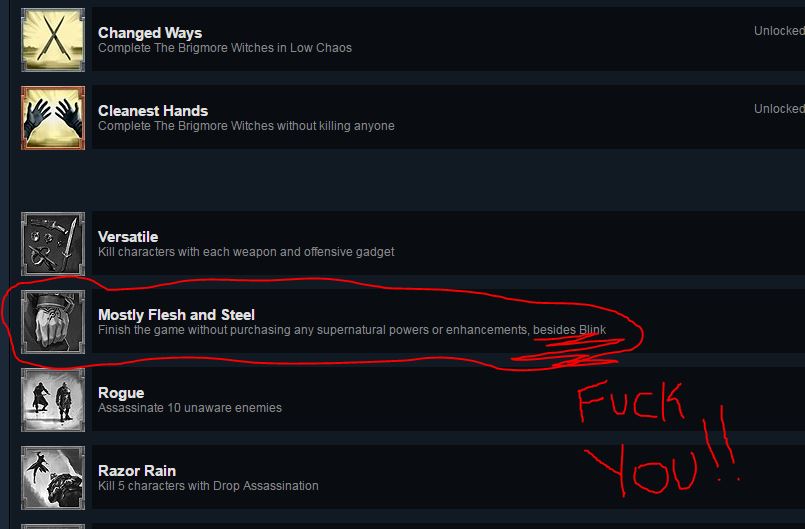This screenshot has height=529, width=805.
Task: Click the 'Complete The Brigmore Witches in Low Chaos' text
Action: [225, 48]
